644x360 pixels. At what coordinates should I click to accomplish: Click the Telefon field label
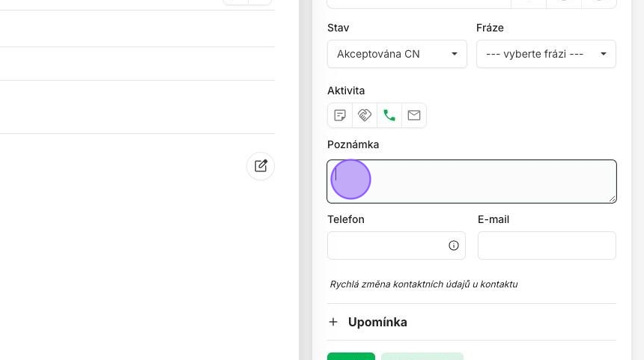[x=346, y=219]
